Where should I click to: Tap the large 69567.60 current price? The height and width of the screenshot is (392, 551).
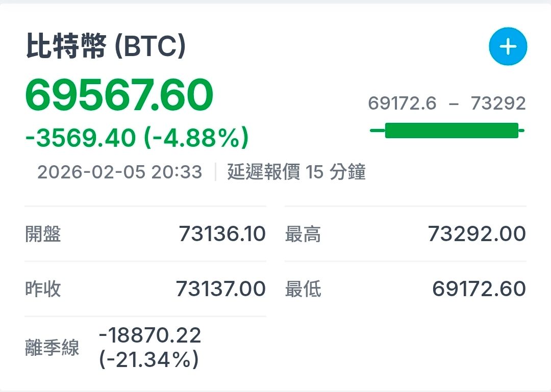(x=119, y=96)
